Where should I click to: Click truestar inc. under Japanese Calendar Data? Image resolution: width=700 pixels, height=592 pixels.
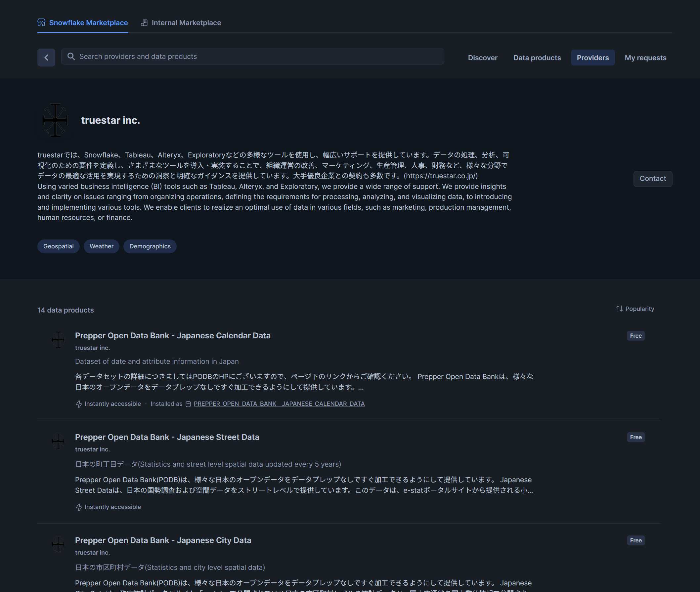92,348
